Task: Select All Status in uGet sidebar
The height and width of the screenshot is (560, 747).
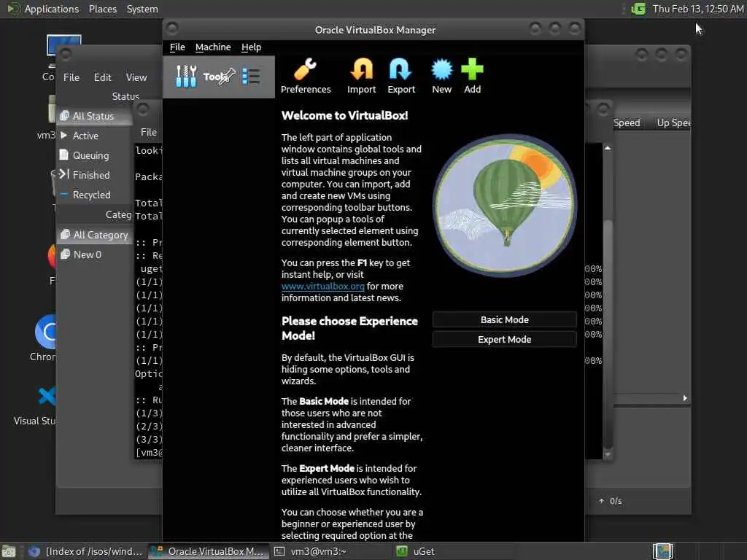Action: [94, 116]
